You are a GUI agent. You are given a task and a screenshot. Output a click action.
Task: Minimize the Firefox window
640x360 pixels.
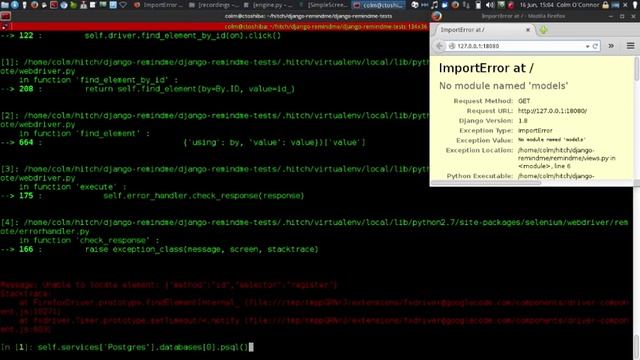coord(610,16)
